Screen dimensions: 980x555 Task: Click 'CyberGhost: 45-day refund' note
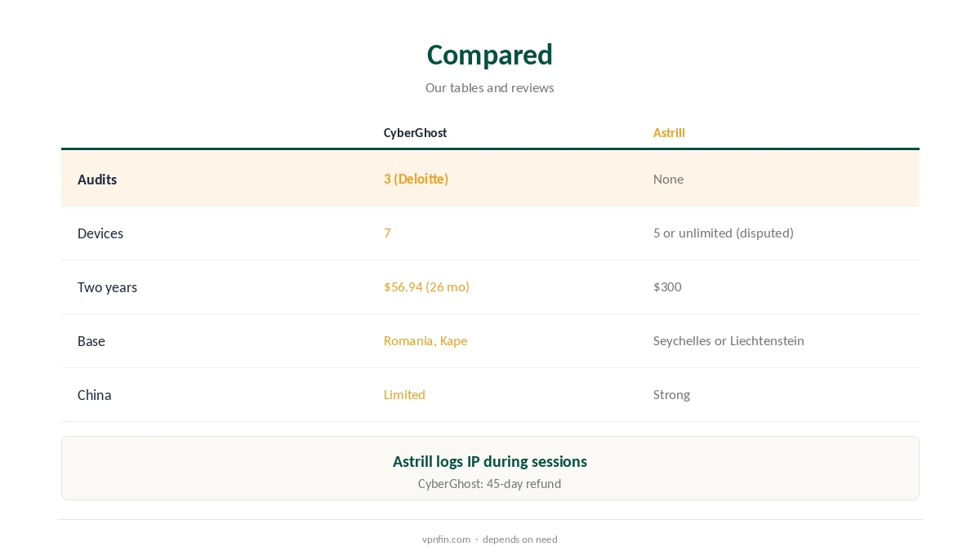click(x=490, y=484)
